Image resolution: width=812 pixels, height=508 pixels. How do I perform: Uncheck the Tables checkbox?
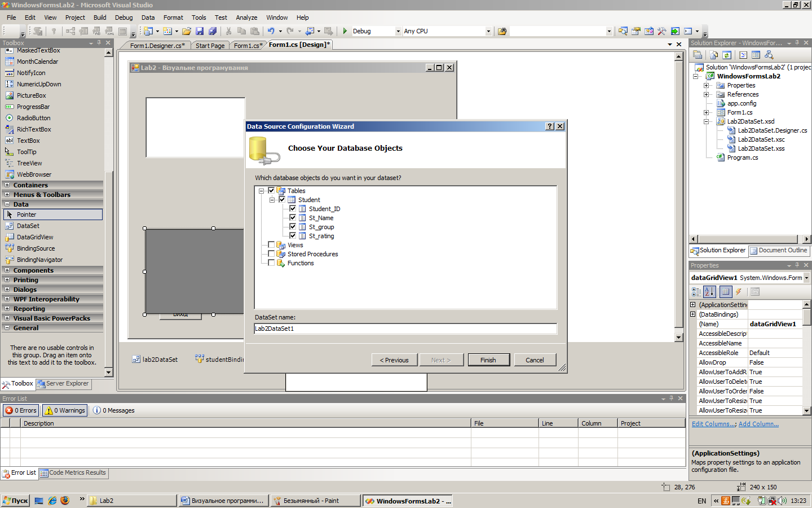point(271,190)
